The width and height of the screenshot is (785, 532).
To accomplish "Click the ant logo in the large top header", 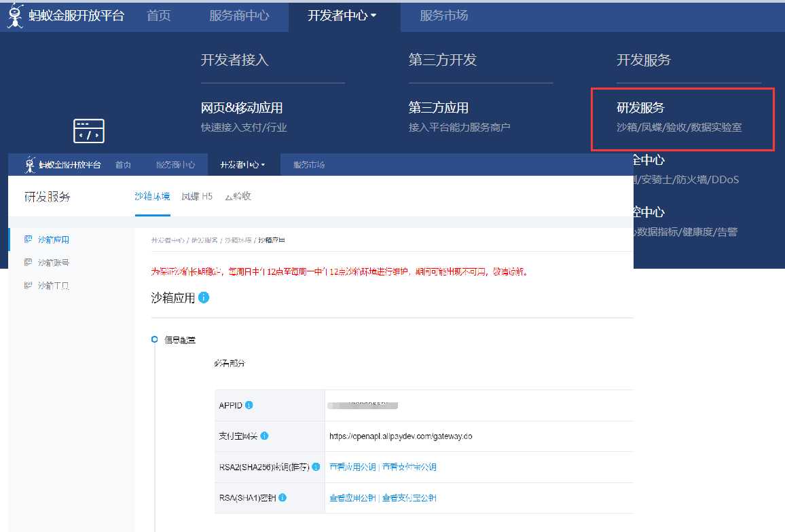I will pos(16,16).
